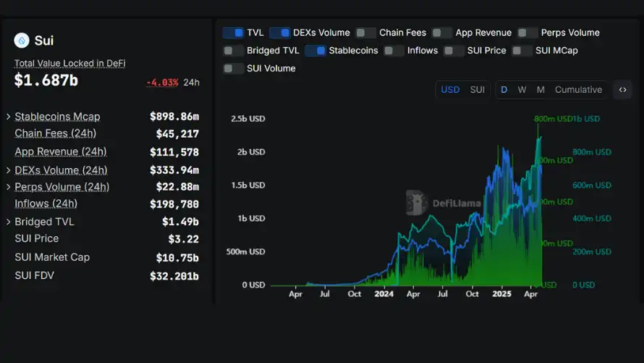The height and width of the screenshot is (363, 644).
Task: Select the daily D interval
Action: [504, 90]
